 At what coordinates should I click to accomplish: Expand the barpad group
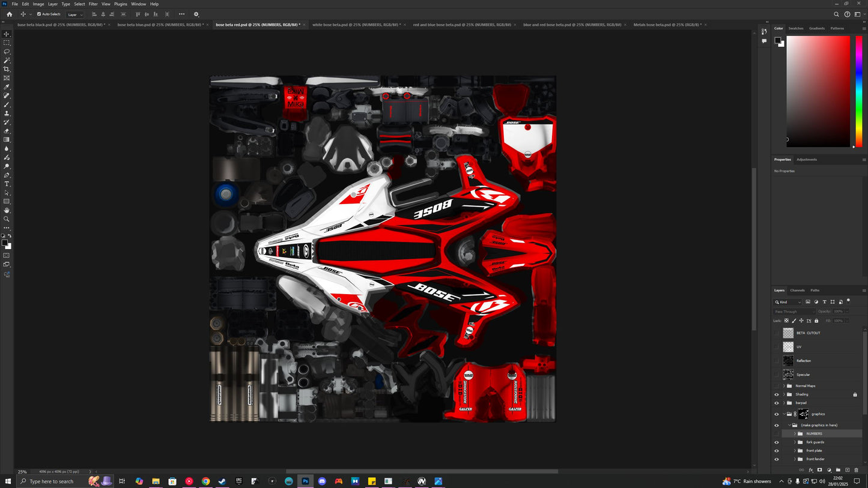tap(784, 403)
